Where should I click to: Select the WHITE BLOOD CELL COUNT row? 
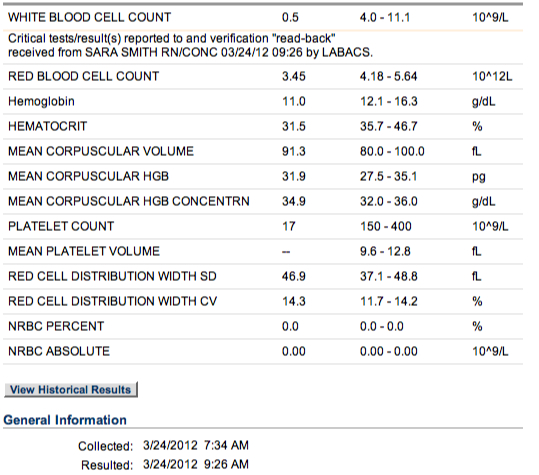click(x=263, y=18)
